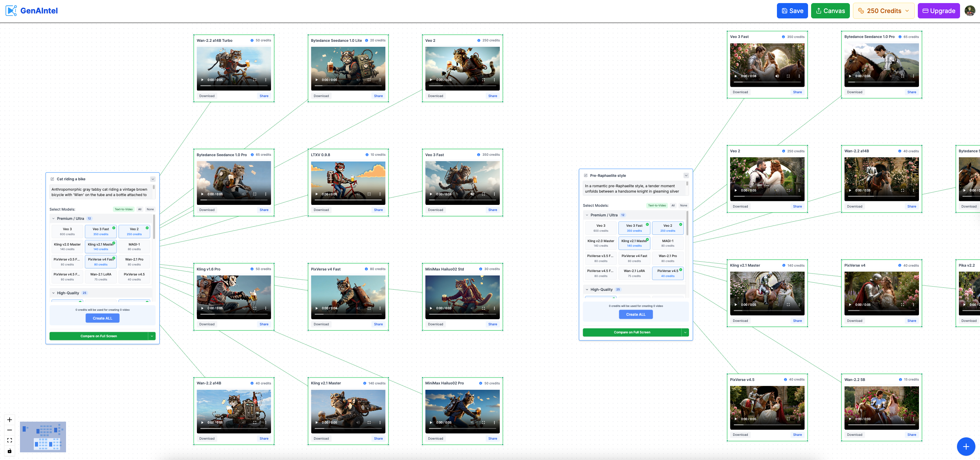Toggle canvas interactivity lock

point(10,451)
